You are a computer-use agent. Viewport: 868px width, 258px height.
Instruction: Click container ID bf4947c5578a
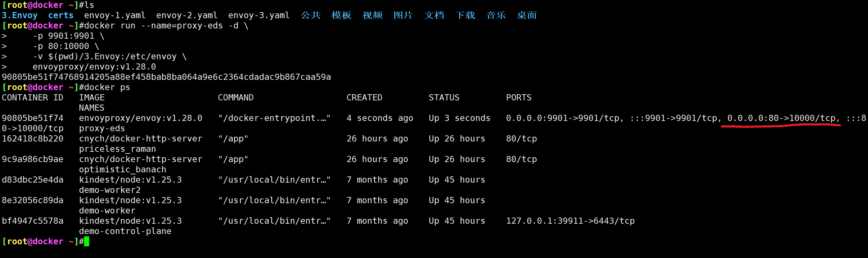(x=33, y=221)
